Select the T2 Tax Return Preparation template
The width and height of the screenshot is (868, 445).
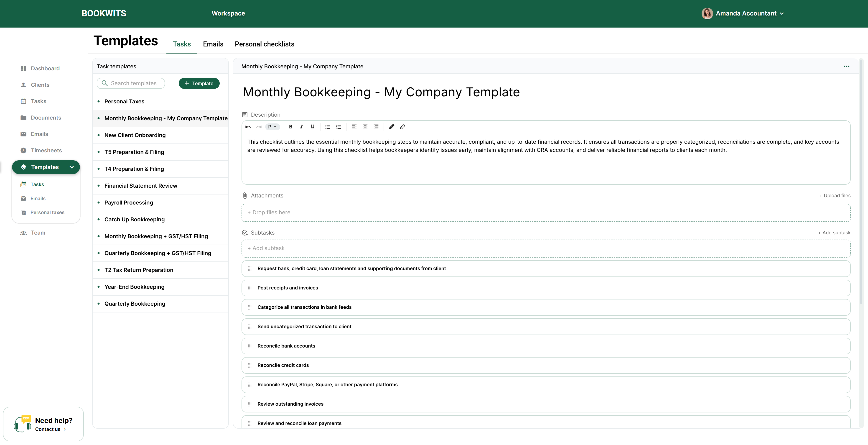tap(160, 270)
